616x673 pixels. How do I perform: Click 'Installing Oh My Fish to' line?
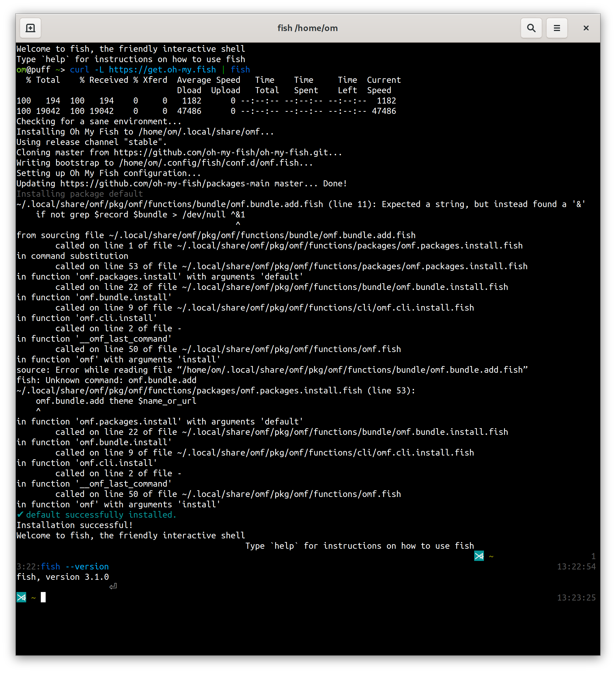(x=145, y=132)
